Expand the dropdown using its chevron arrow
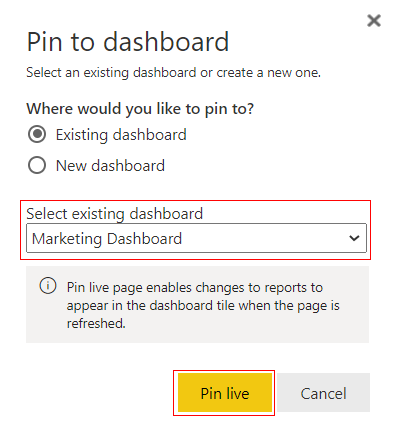The width and height of the screenshot is (401, 436). pos(354,238)
